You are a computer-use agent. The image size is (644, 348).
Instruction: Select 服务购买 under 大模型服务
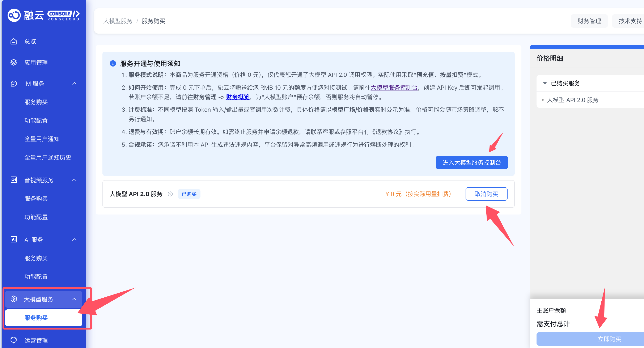tap(36, 318)
